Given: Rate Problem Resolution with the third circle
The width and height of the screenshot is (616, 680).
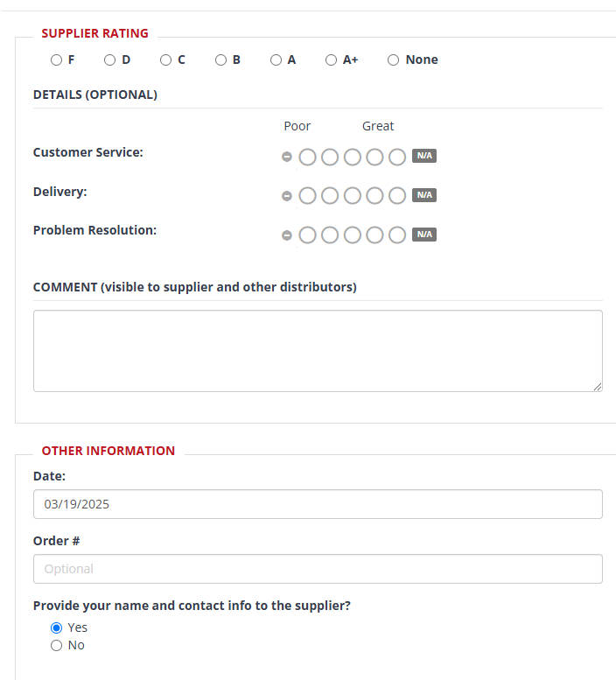Looking at the screenshot, I should point(352,235).
